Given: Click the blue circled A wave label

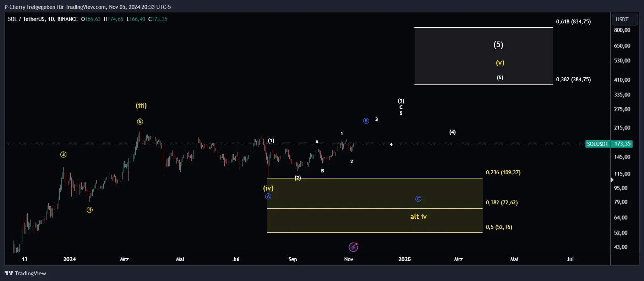Looking at the screenshot, I should pos(268,197).
